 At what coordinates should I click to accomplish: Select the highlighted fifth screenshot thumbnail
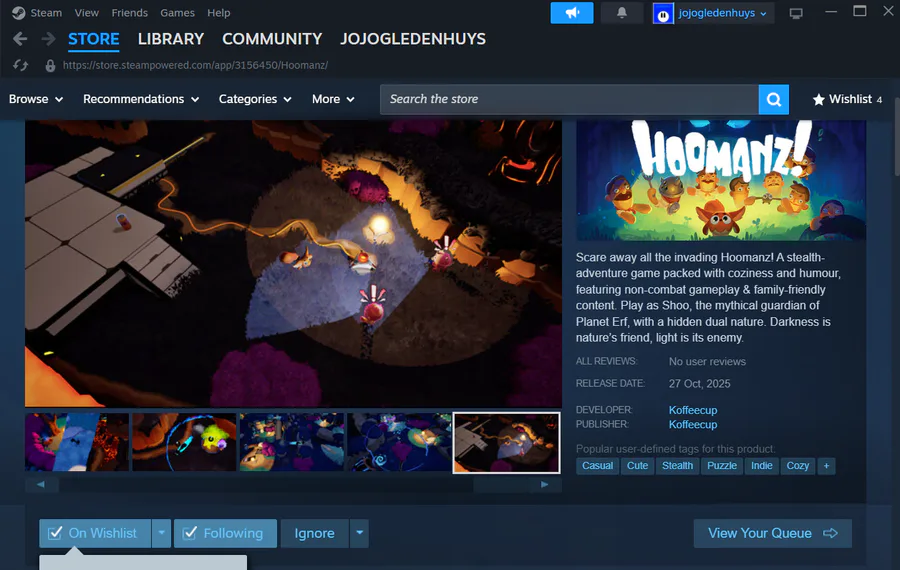(x=506, y=443)
